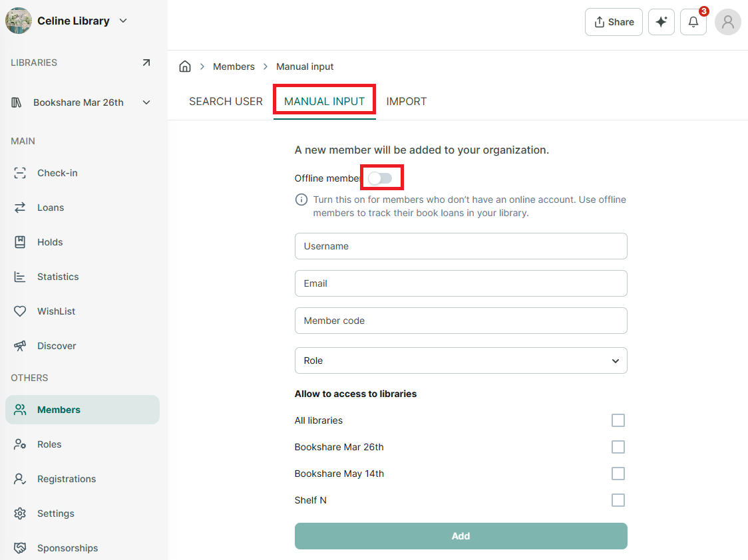
Task: Click the Share button
Action: (614, 22)
